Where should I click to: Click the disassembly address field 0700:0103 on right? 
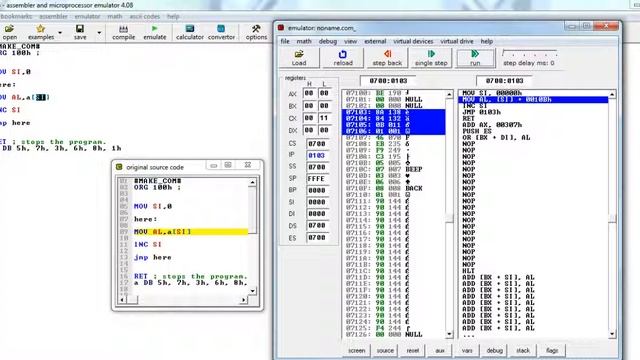point(504,81)
